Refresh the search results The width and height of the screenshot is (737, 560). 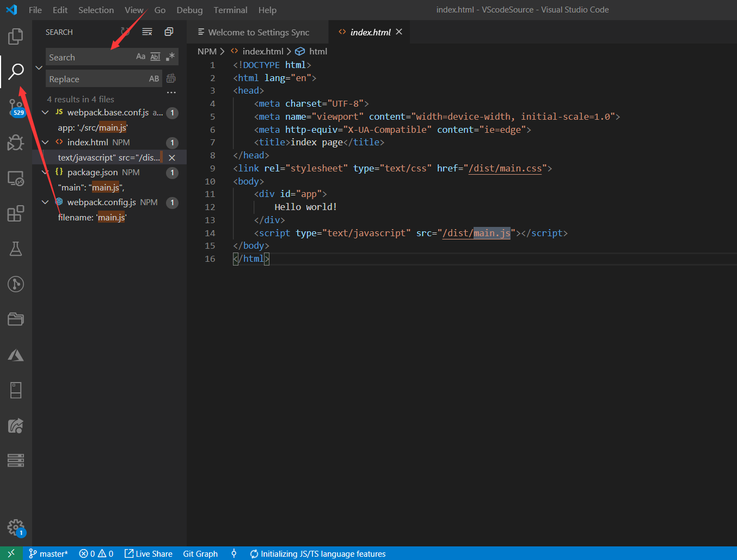pyautogui.click(x=125, y=32)
